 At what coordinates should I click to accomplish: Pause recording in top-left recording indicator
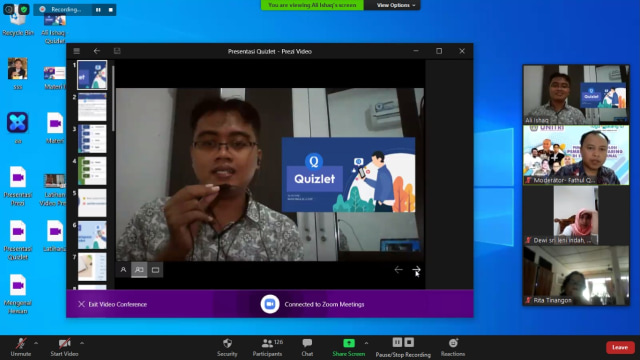tap(98, 9)
